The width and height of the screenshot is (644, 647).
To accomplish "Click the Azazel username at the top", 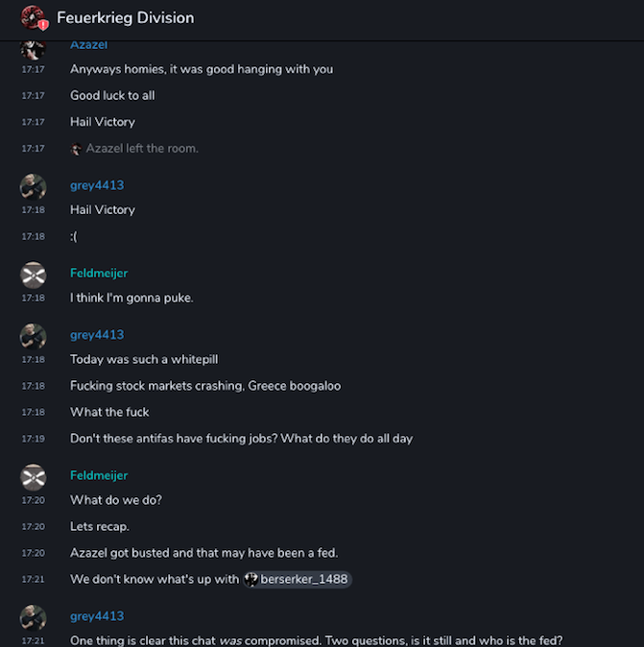I will (x=89, y=45).
